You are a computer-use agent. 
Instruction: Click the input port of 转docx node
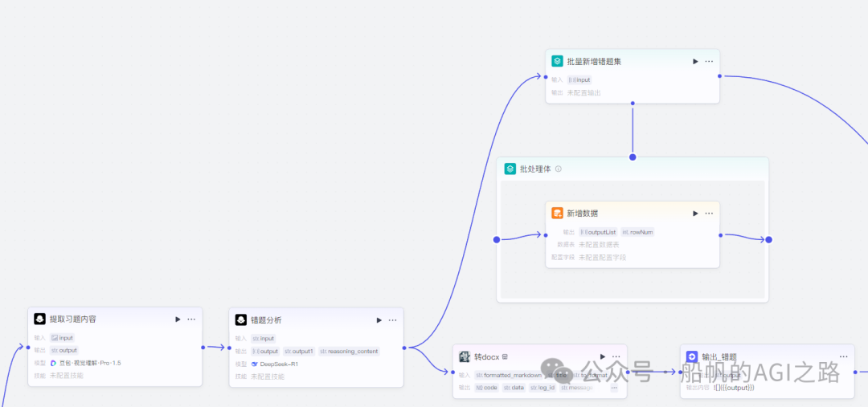click(452, 372)
